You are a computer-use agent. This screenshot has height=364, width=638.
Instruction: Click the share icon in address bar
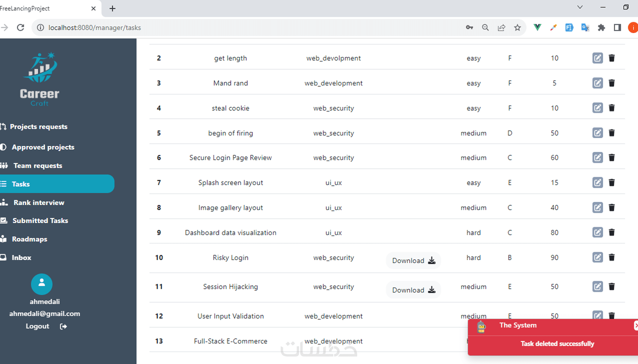(501, 27)
